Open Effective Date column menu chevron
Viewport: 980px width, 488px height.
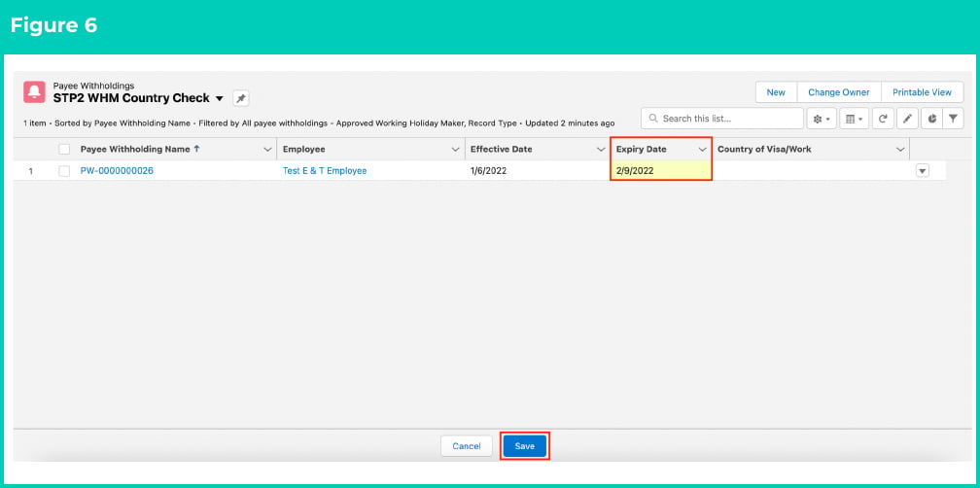pos(601,150)
